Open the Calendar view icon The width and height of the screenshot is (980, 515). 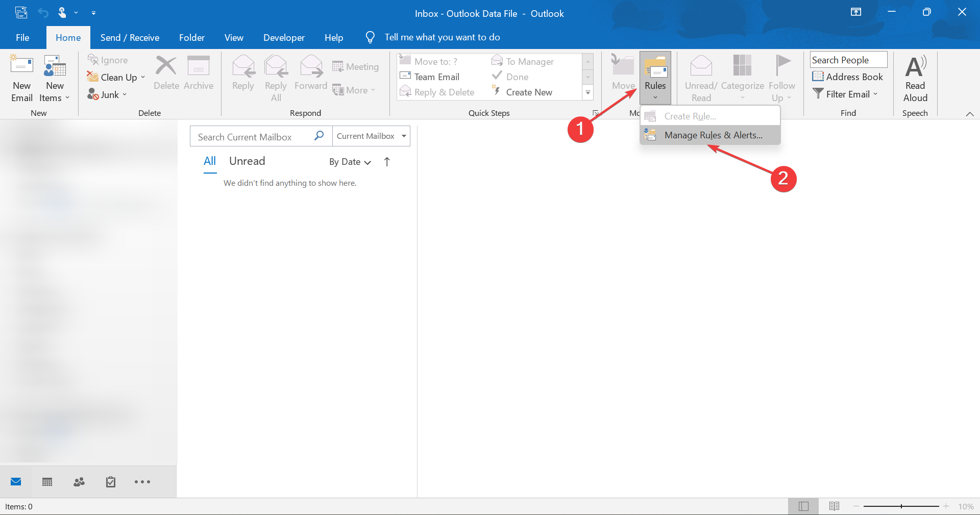coord(47,482)
